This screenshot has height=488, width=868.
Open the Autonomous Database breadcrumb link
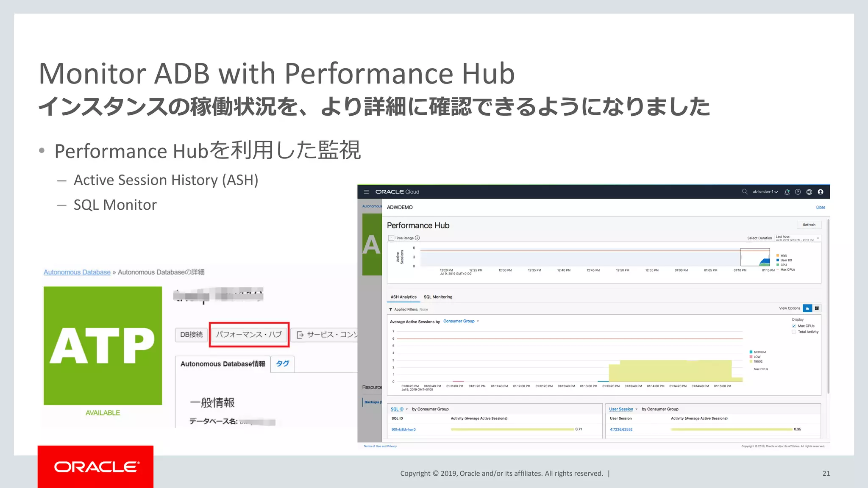tap(77, 272)
